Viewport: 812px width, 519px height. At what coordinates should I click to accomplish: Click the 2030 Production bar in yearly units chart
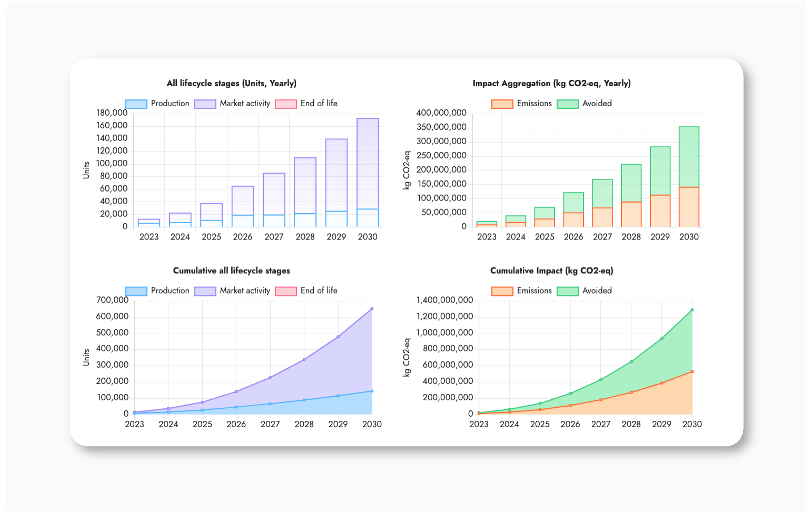coord(368,218)
